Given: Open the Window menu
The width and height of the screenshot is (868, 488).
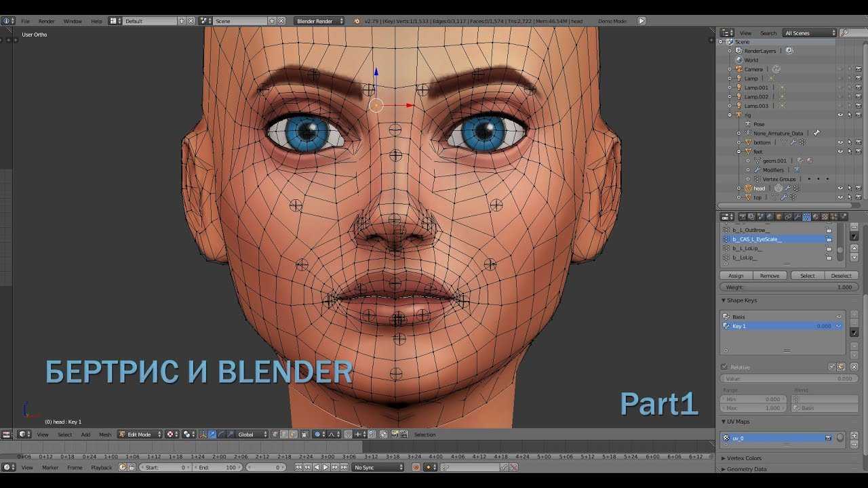Looking at the screenshot, I should (73, 21).
